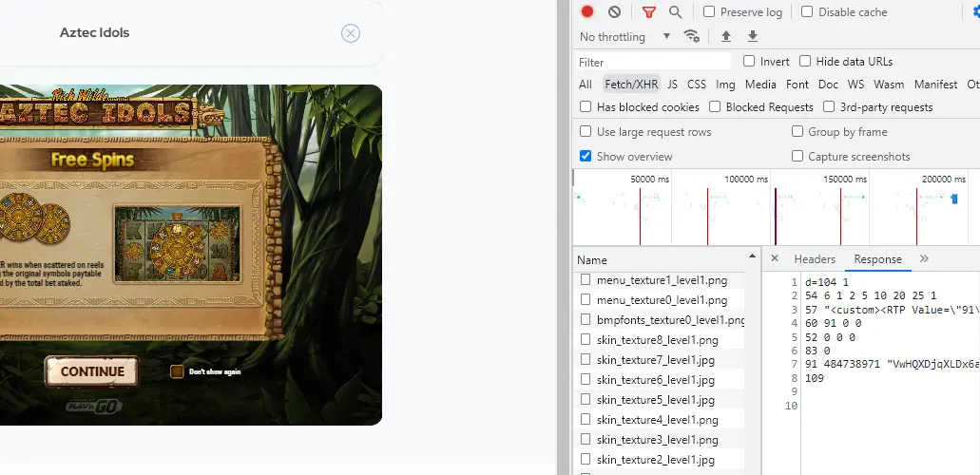Select the Font type filter

pos(797,85)
